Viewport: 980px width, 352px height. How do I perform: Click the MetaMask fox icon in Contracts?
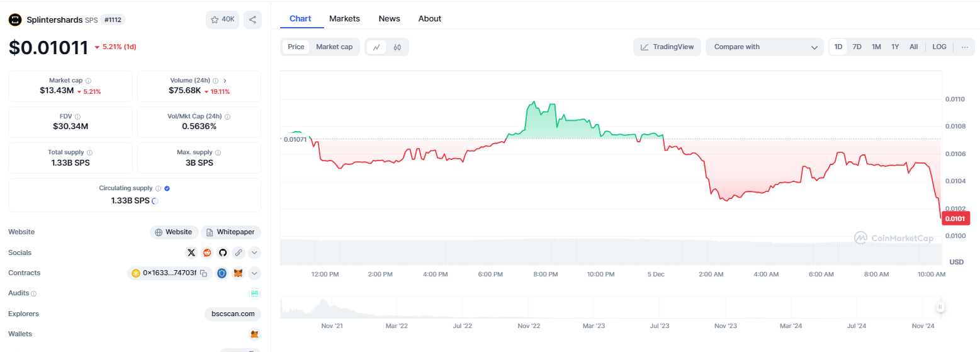(x=238, y=273)
